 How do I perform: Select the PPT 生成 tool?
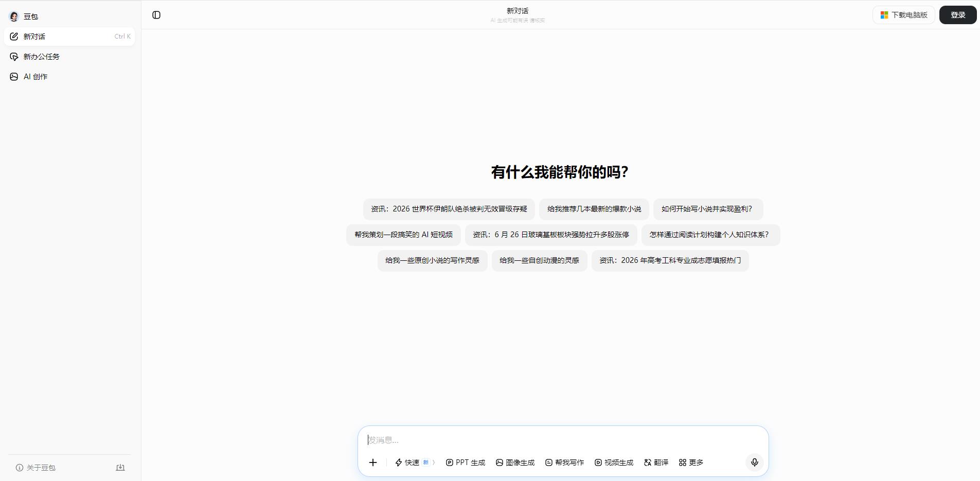466,462
